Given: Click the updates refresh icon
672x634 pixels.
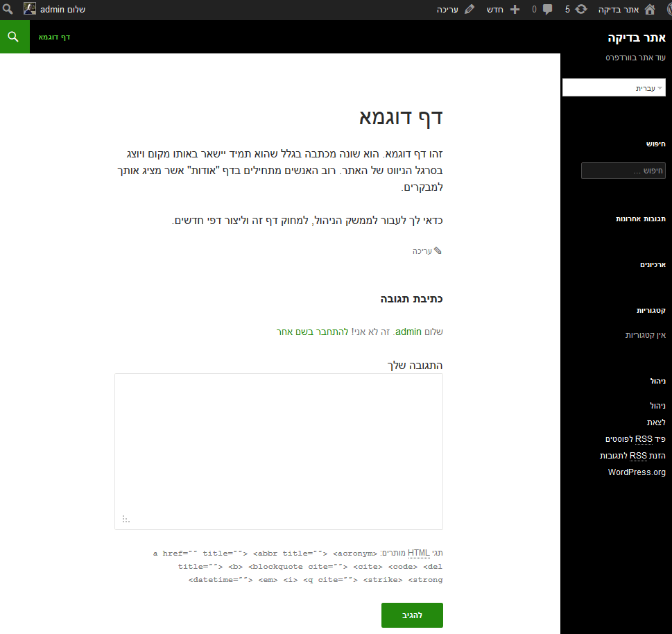Looking at the screenshot, I should coord(580,9).
